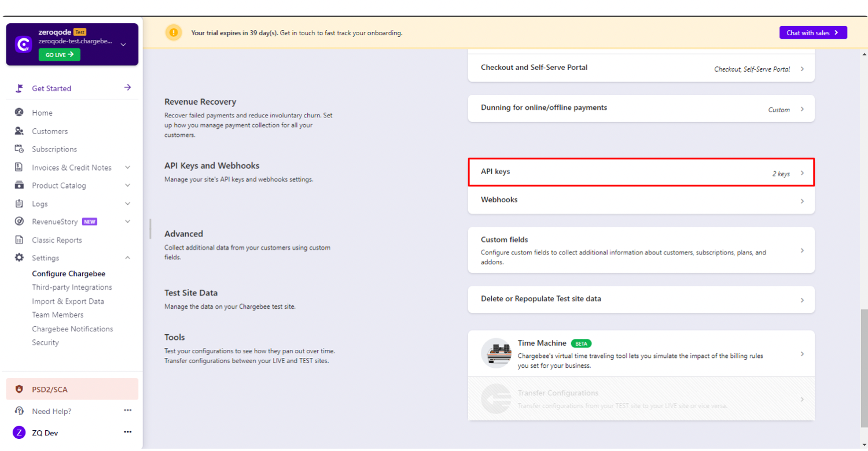Click the RevenueStory NEW badge
The image size is (868, 451).
point(90,221)
